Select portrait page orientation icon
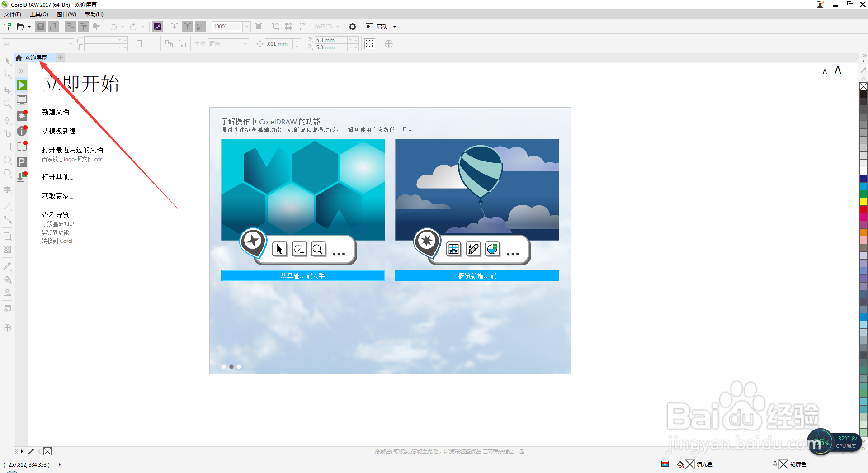Viewport: 868px width, 473px height. pos(139,44)
